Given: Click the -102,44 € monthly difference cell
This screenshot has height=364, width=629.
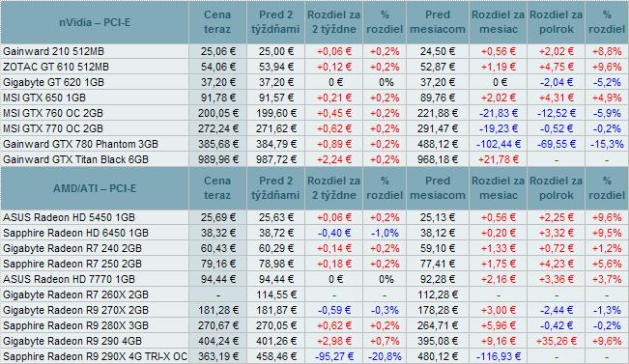Looking at the screenshot, I should (499, 144).
